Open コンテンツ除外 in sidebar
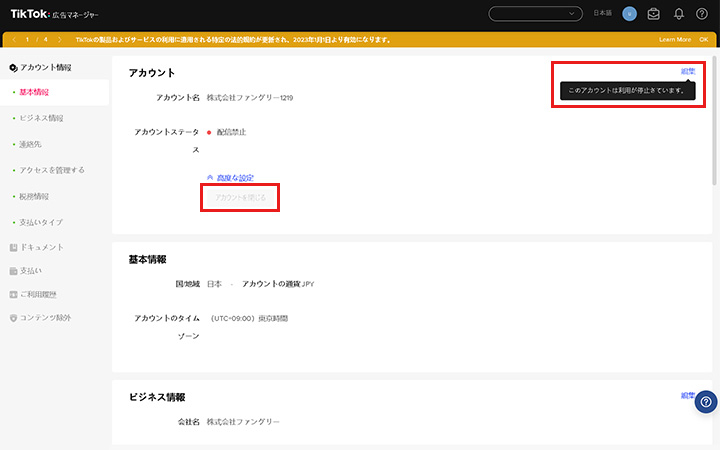Image resolution: width=720 pixels, height=450 pixels. coord(45,318)
